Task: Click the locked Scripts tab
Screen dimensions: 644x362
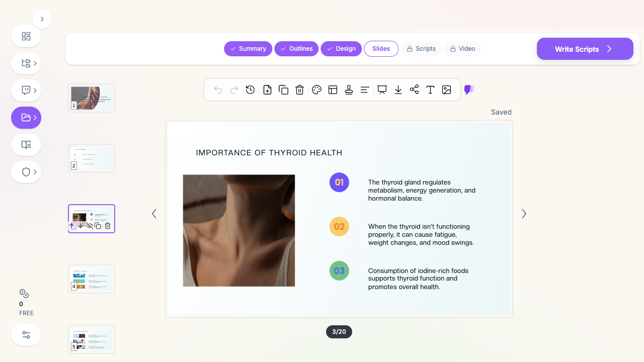Action: click(x=421, y=49)
